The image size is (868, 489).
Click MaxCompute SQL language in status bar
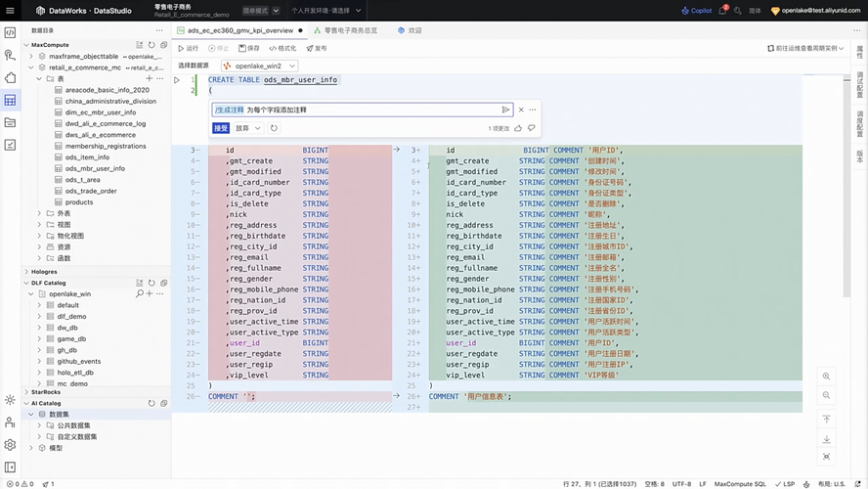pyautogui.click(x=740, y=484)
